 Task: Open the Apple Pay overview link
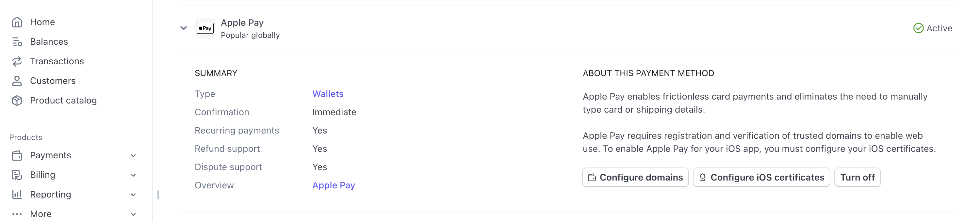click(x=333, y=185)
